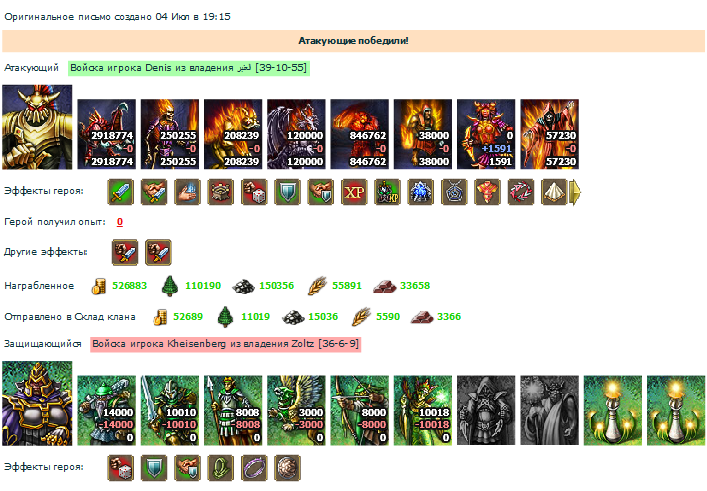Select the unit card showing +1591
The width and height of the screenshot is (707, 491).
click(486, 134)
